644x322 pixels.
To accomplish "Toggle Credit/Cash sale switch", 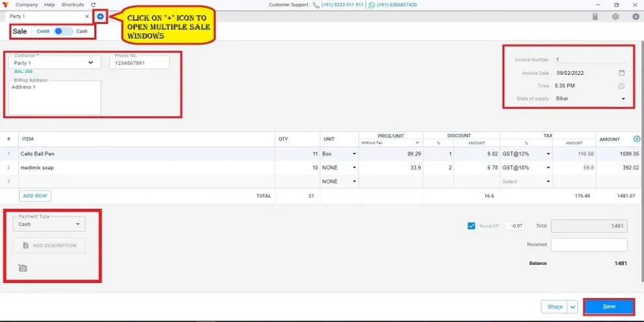I will (x=63, y=31).
